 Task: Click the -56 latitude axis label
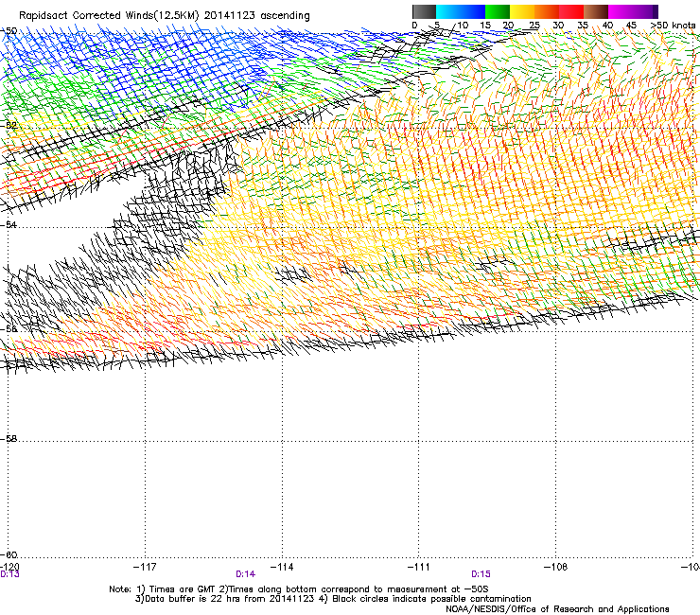tap(9, 328)
